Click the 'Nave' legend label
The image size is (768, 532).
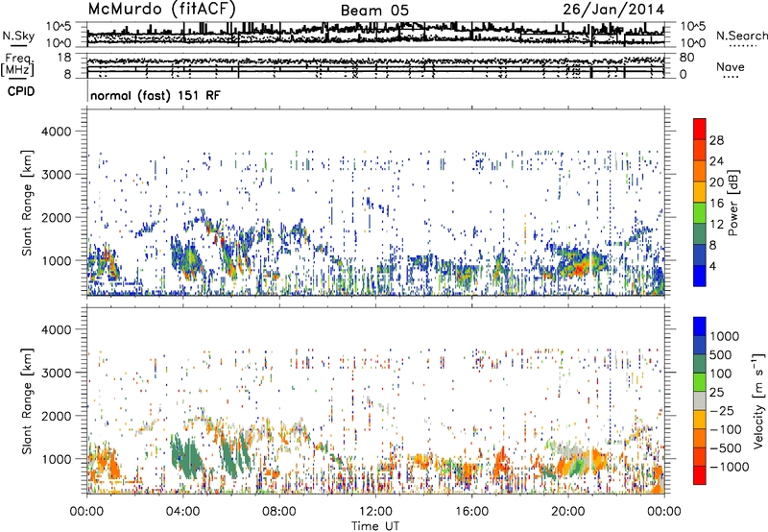(731, 66)
